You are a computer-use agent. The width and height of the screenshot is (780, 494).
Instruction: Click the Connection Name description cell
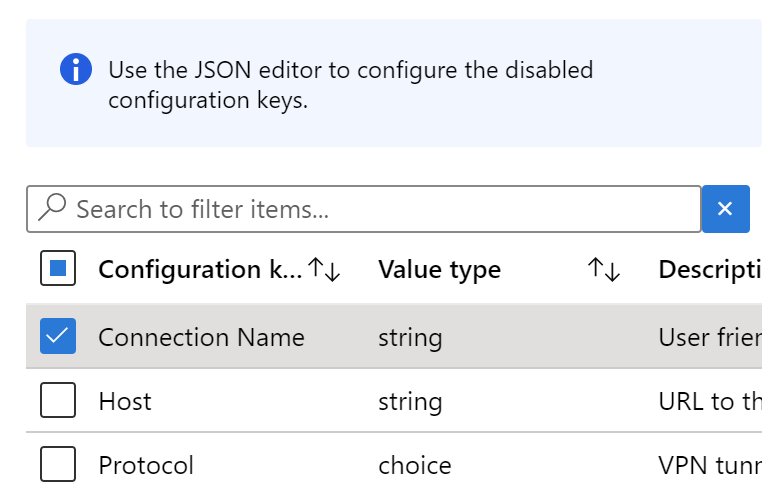pyautogui.click(x=708, y=337)
